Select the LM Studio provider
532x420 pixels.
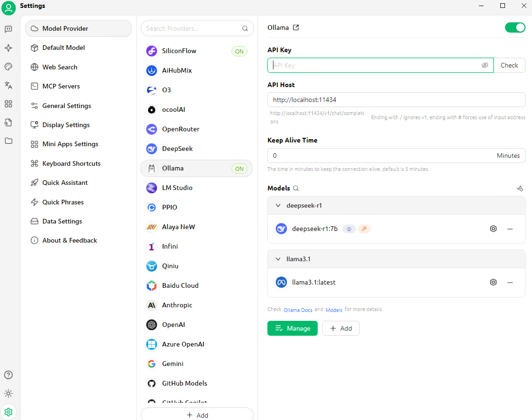point(197,188)
